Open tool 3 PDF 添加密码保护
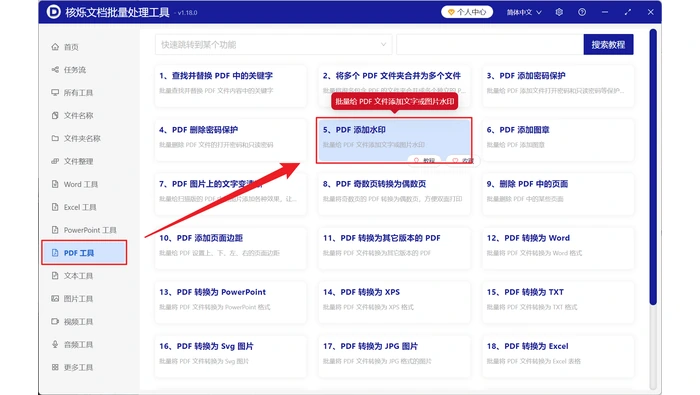This screenshot has height=395, width=700. (558, 86)
